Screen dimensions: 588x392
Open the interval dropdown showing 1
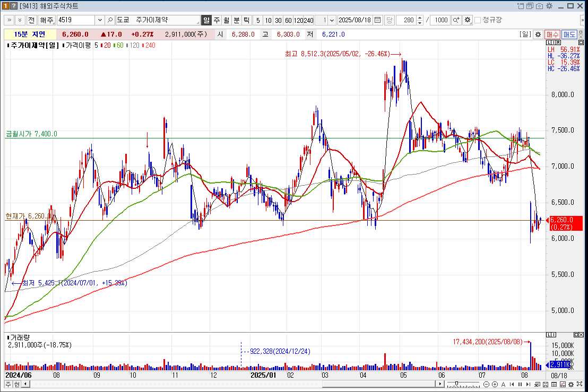[332, 20]
